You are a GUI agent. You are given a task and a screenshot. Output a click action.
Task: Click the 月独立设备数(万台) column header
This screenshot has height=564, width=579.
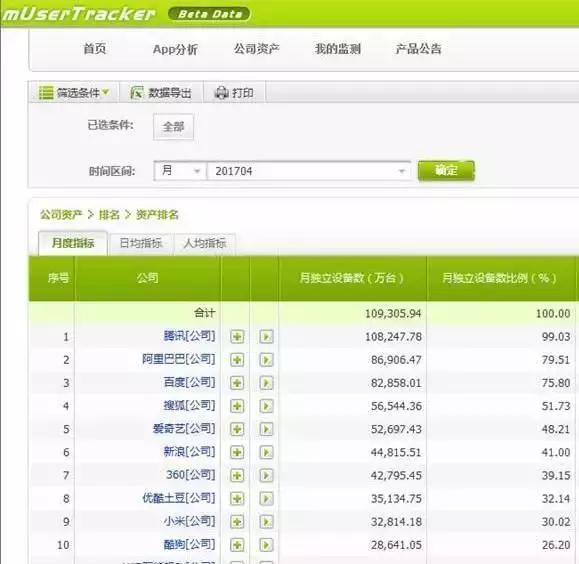[352, 278]
